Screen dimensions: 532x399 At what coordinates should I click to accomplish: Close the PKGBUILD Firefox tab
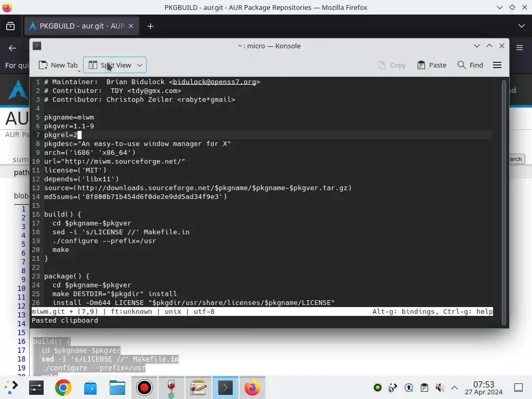(131, 26)
